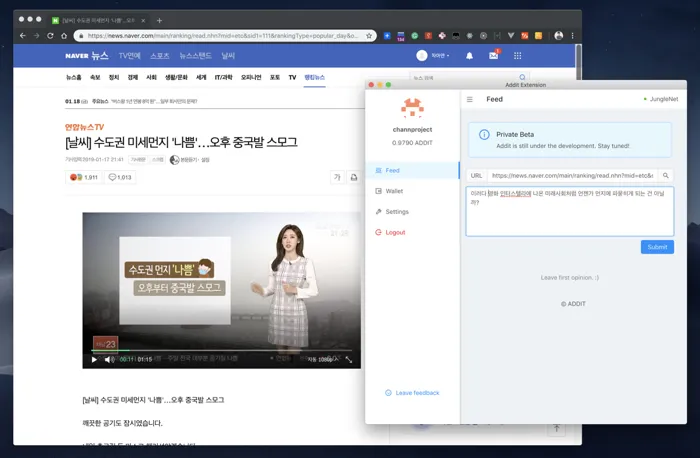This screenshot has width=700, height=458.
Task: Click the channproject username
Action: [x=412, y=129]
